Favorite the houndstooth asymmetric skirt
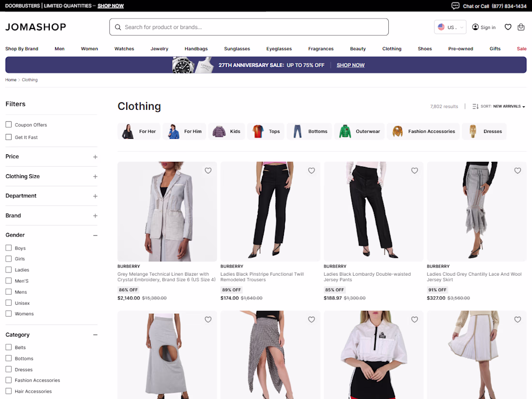 click(x=311, y=320)
